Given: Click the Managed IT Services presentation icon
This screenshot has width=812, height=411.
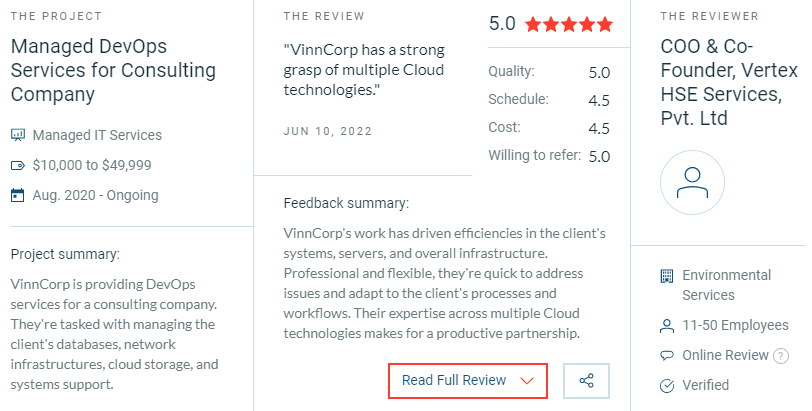Looking at the screenshot, I should (x=18, y=136).
